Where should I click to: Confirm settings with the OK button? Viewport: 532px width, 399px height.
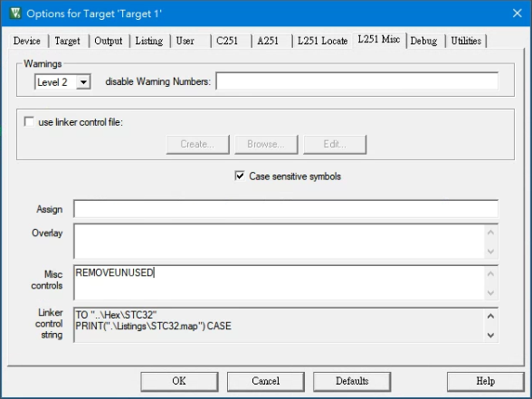[179, 381]
